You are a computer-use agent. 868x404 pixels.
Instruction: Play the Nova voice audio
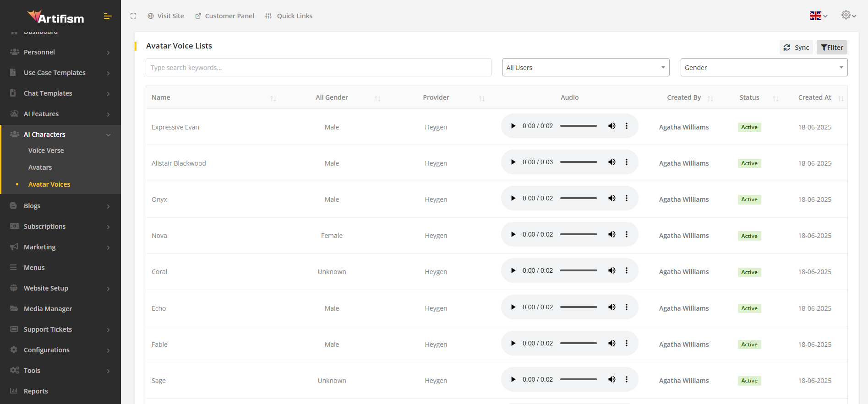[x=513, y=235]
